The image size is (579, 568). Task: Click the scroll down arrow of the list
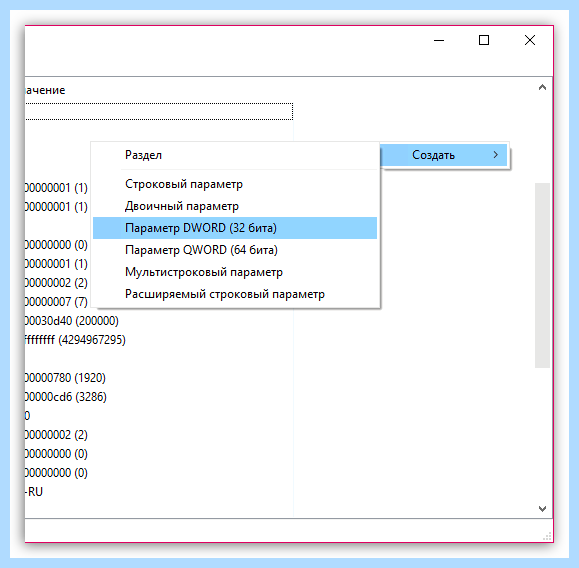tap(542, 509)
